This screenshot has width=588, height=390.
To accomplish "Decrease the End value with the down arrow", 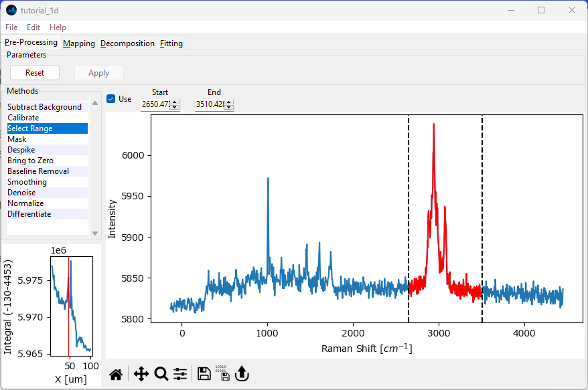I will click(x=229, y=107).
